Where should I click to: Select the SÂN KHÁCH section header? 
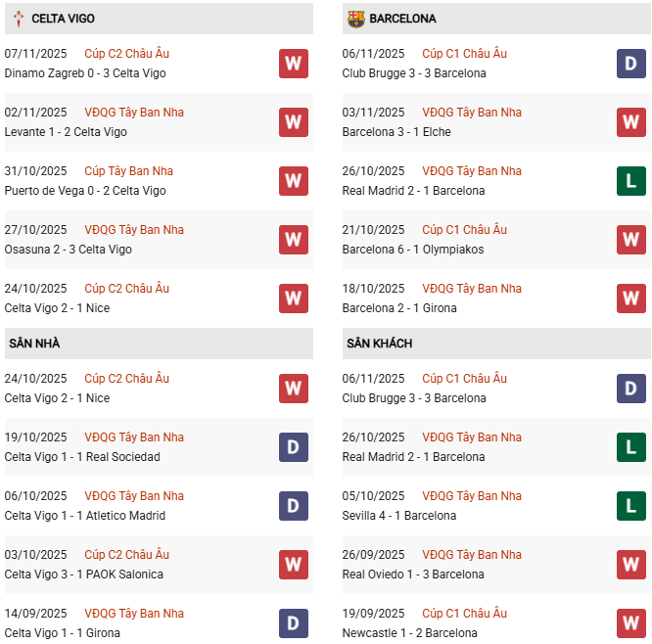pyautogui.click(x=379, y=344)
